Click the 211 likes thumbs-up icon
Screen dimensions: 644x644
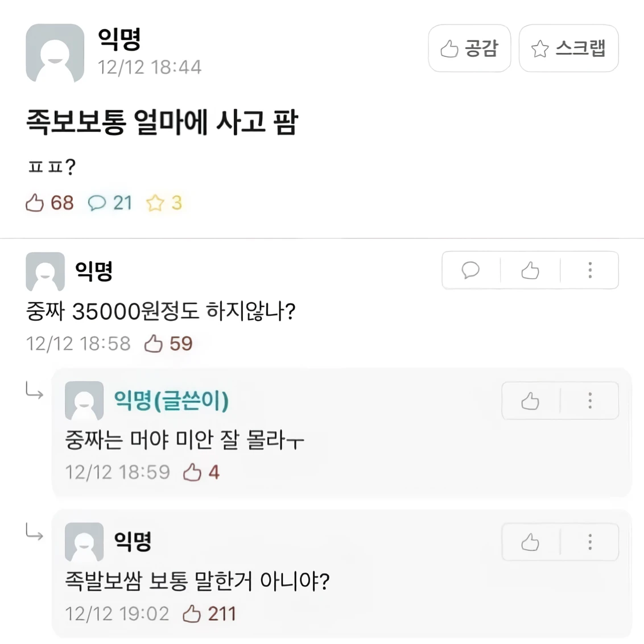coord(192,613)
